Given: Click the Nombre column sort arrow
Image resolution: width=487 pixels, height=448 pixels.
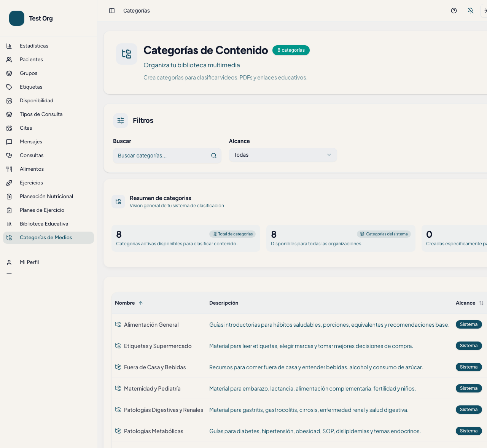Looking at the screenshot, I should [x=141, y=303].
